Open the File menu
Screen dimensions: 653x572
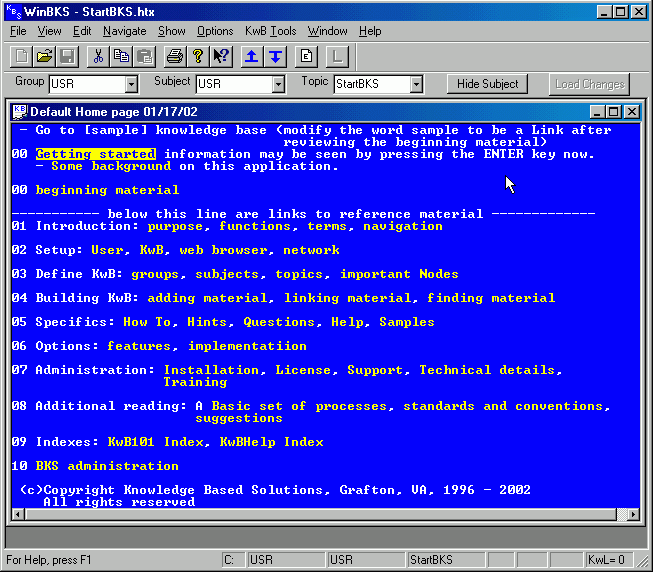point(18,31)
